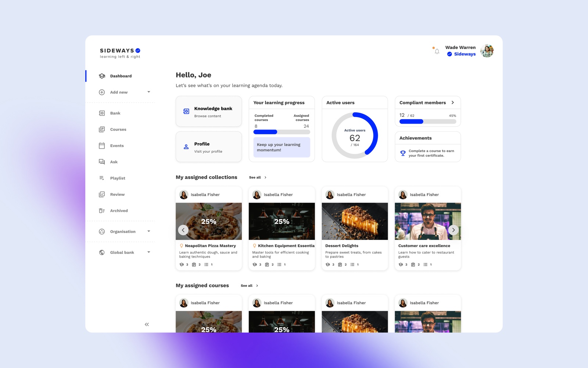Click the learning progress bar
Screen dimensions: 588x368
click(x=282, y=132)
